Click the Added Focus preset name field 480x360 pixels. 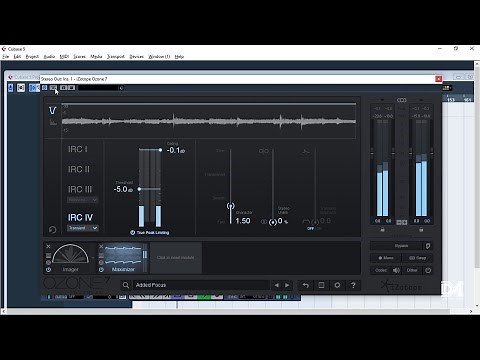(201, 285)
